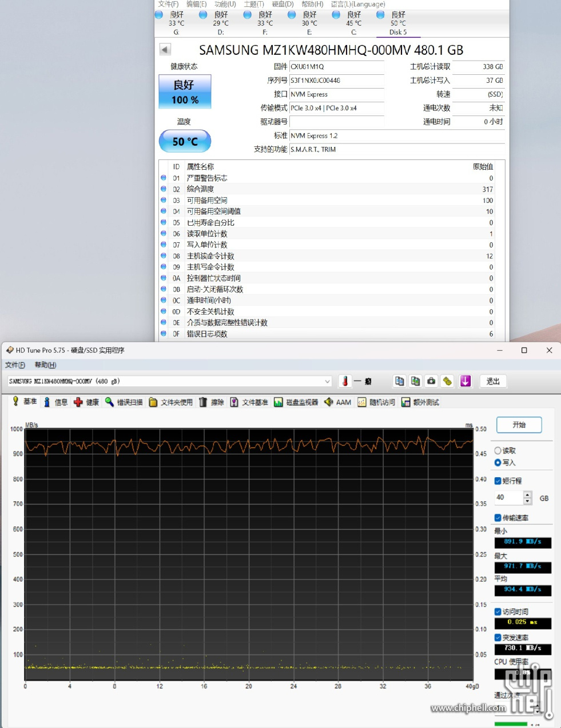Decrease short stroke GB value with down arrow
The image size is (561, 728).
pyautogui.click(x=527, y=501)
